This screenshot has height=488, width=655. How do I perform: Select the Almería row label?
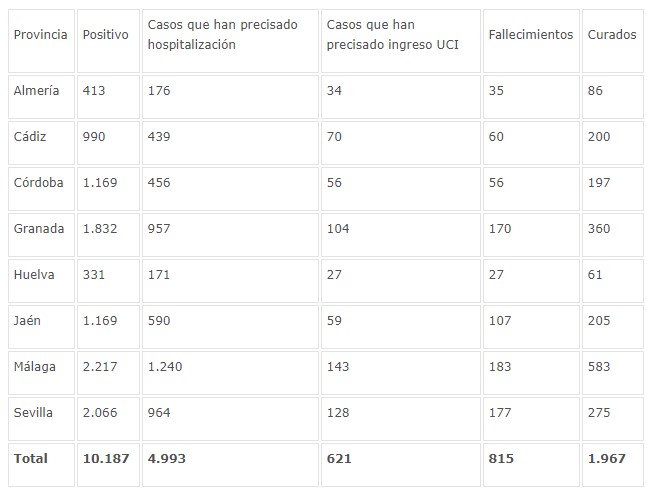click(x=36, y=90)
